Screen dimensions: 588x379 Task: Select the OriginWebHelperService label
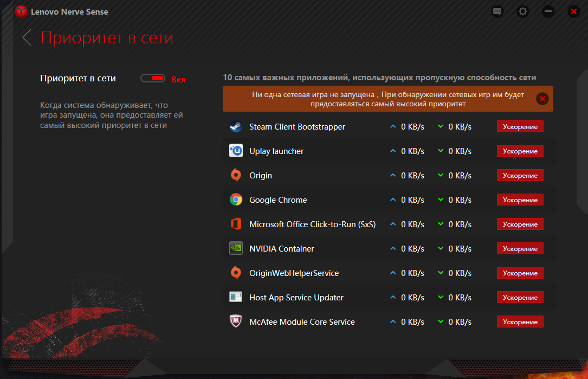(294, 273)
